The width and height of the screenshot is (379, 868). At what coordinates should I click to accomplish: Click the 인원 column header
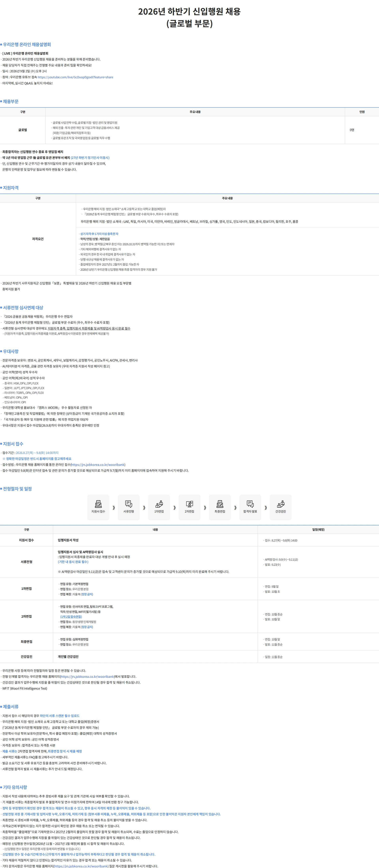coord(362,112)
